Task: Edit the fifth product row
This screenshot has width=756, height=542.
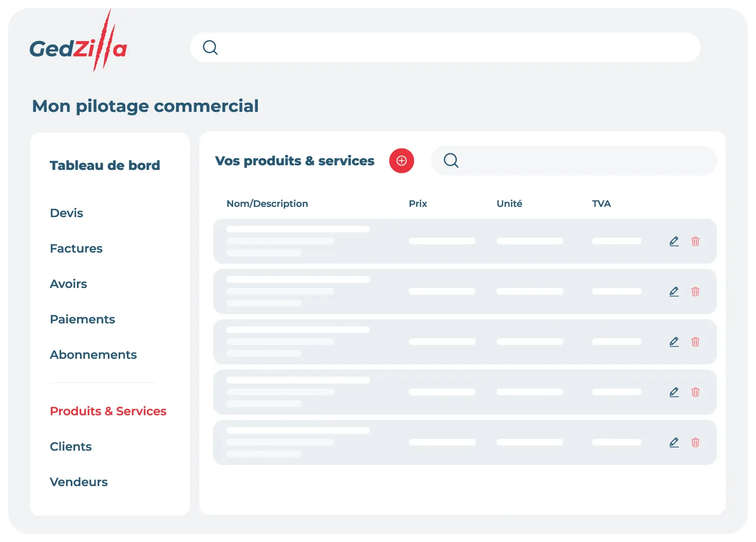Action: (x=674, y=442)
